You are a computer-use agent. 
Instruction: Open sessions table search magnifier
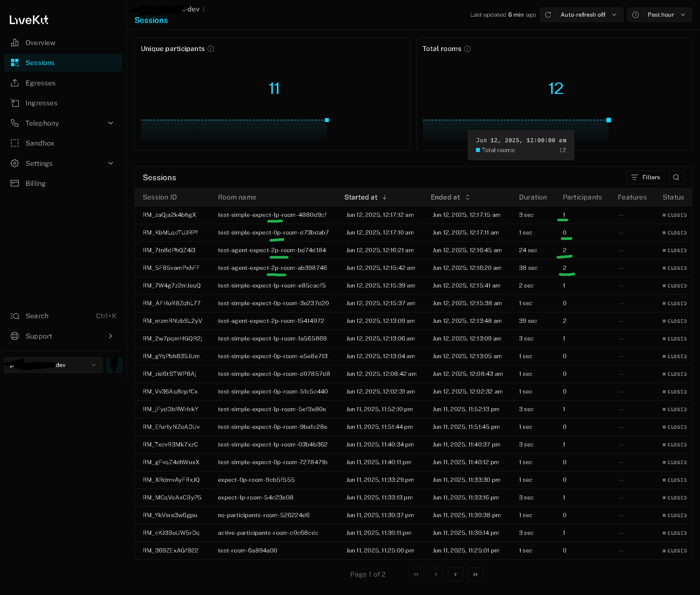pyautogui.click(x=676, y=177)
